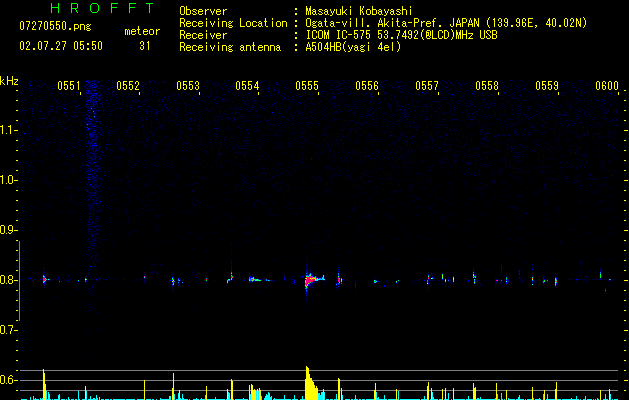Click the kHz axis unit label

(x=9, y=81)
